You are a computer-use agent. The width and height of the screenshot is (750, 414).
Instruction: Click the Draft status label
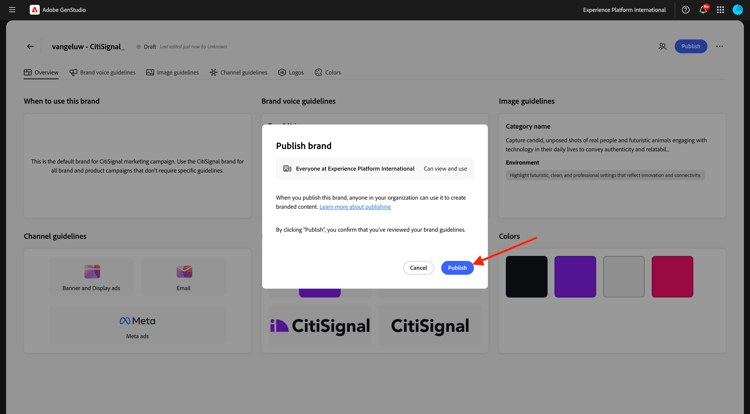tap(150, 47)
